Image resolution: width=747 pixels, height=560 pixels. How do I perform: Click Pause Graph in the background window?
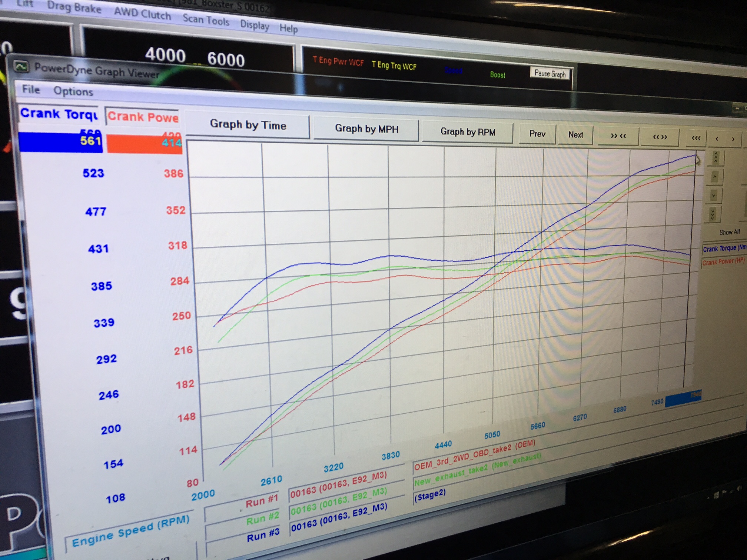550,74
